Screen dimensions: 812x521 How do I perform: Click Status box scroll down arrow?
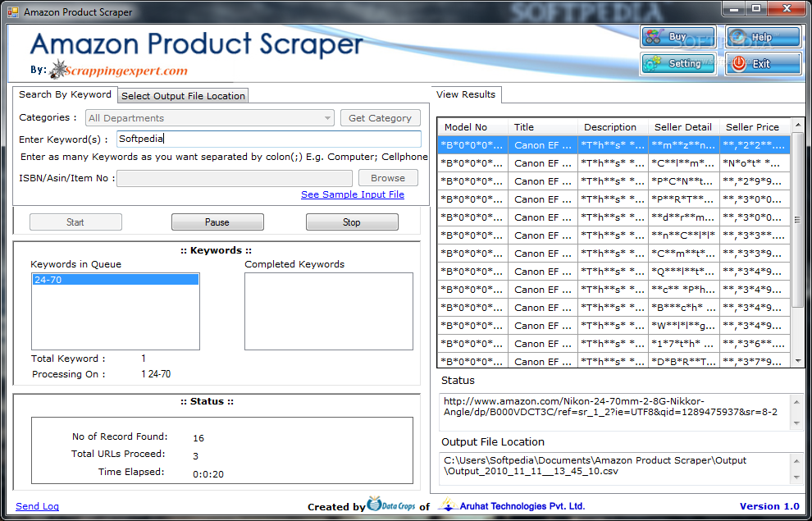(796, 423)
